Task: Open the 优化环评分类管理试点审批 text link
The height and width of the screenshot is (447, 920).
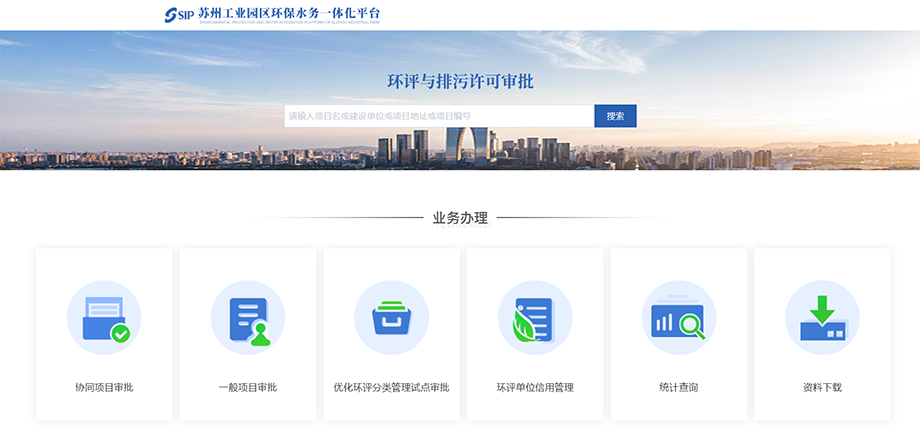Action: click(x=391, y=387)
